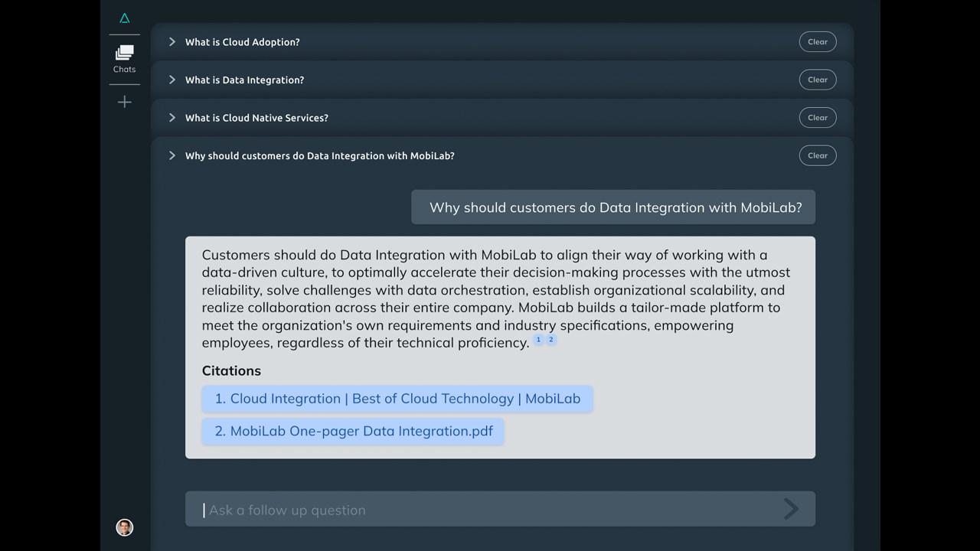The image size is (980, 551).
Task: Open the user profile avatar
Action: tap(125, 527)
